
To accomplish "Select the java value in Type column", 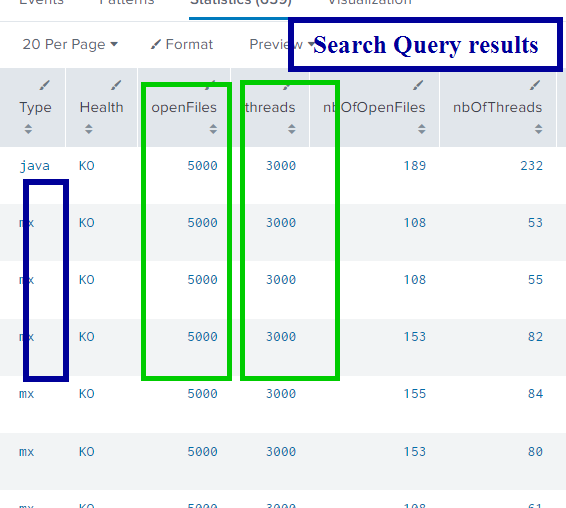I will 34,166.
